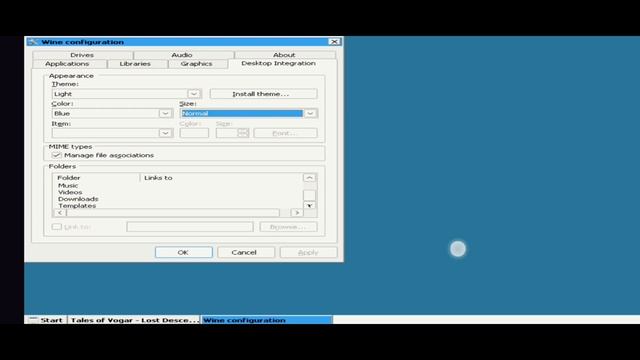The image size is (640, 360).
Task: Open the Graphics tab
Action: (196, 64)
